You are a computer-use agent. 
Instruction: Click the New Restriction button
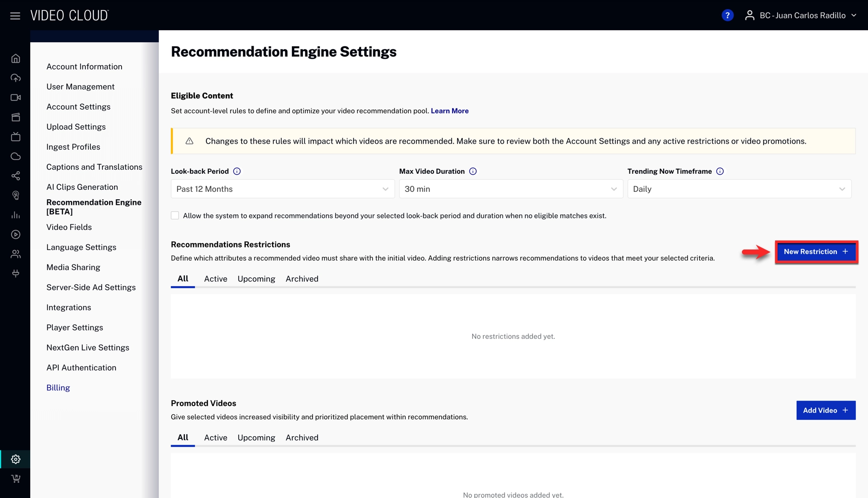tap(816, 252)
